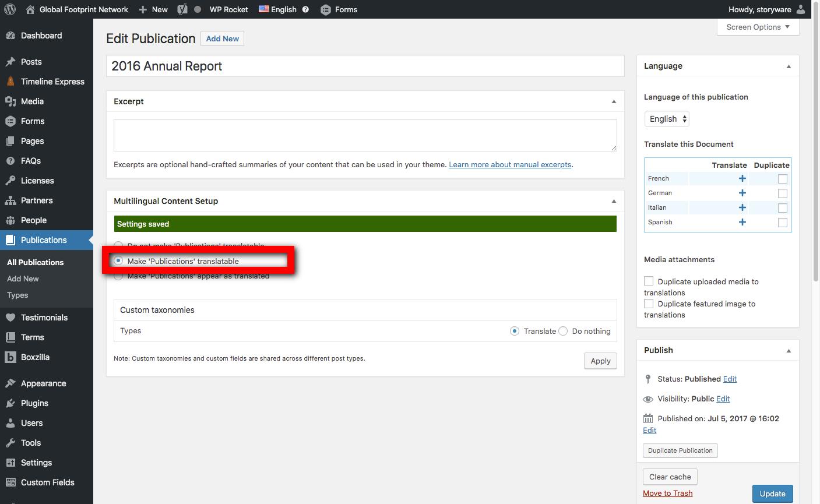Collapse the Language panel

click(789, 66)
